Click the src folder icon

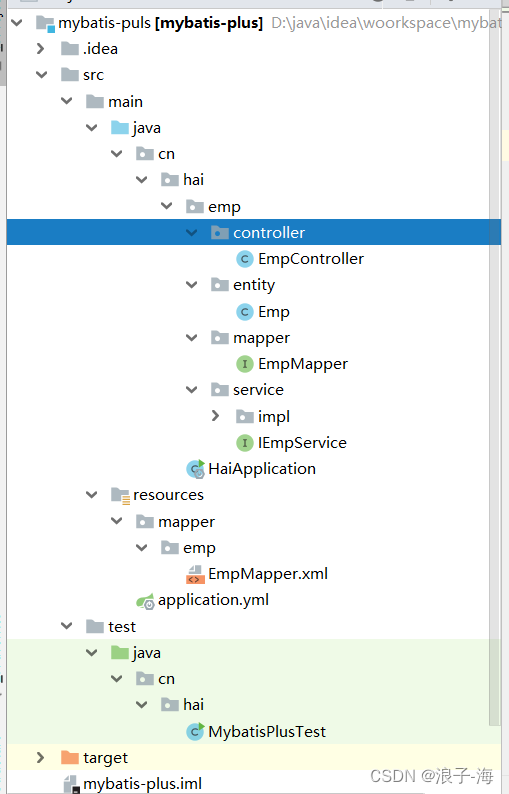[x=69, y=74]
